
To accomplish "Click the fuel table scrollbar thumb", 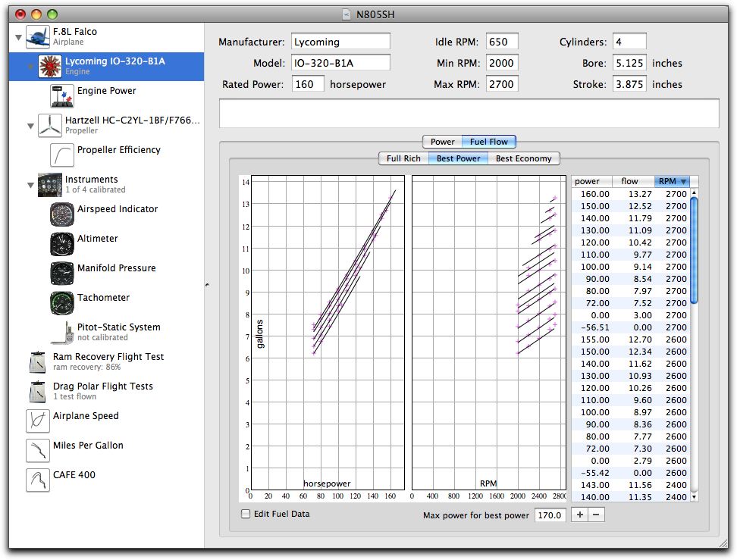I will (x=695, y=251).
